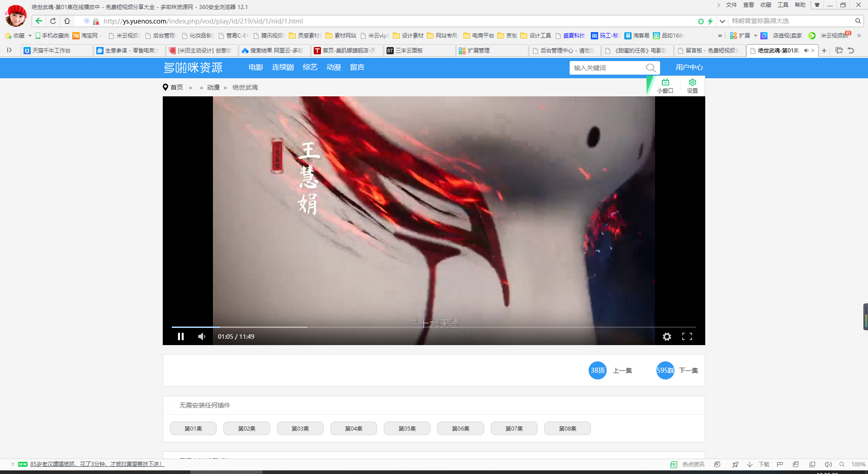The image size is (868, 474).
Task: Click 动漫 in breadcrumb
Action: point(213,87)
